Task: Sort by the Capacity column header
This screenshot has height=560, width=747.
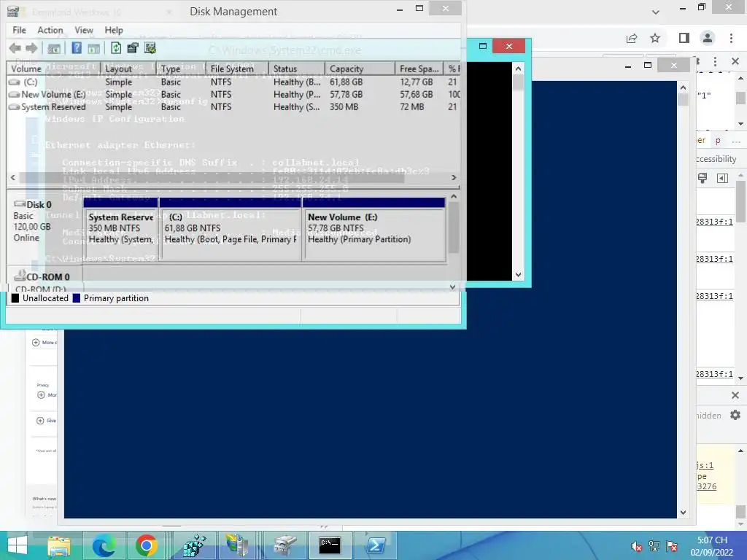Action: pyautogui.click(x=360, y=69)
